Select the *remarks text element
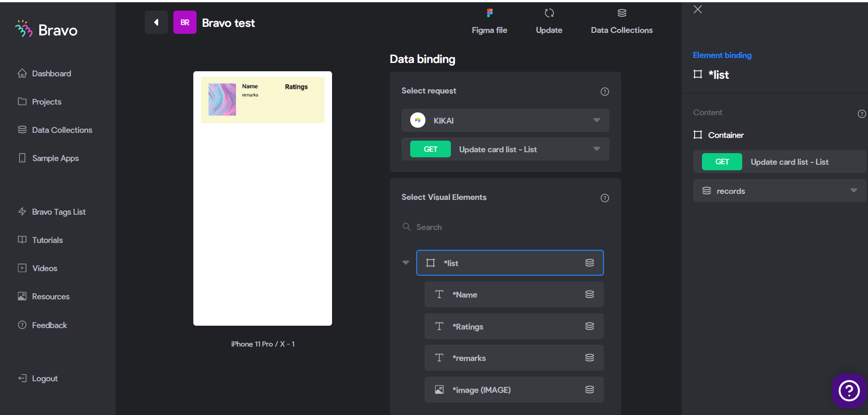The image size is (868, 415). click(x=514, y=358)
